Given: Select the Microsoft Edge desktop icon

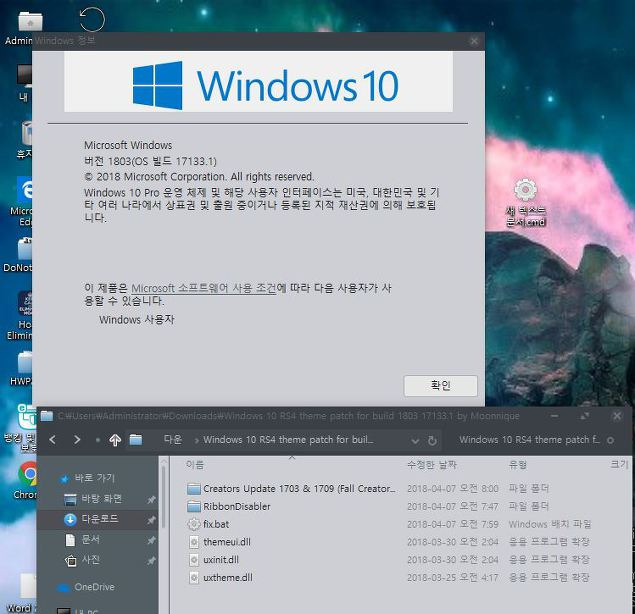Looking at the screenshot, I should [x=23, y=201].
